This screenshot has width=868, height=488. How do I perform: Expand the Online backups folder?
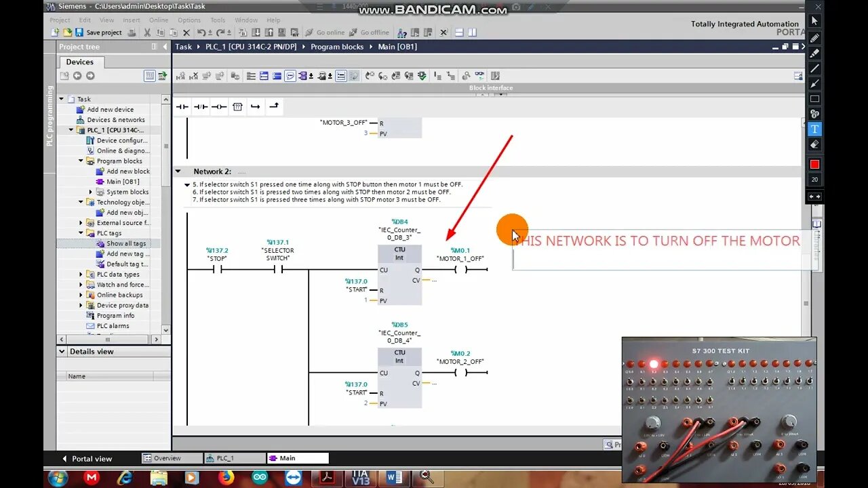pos(81,295)
